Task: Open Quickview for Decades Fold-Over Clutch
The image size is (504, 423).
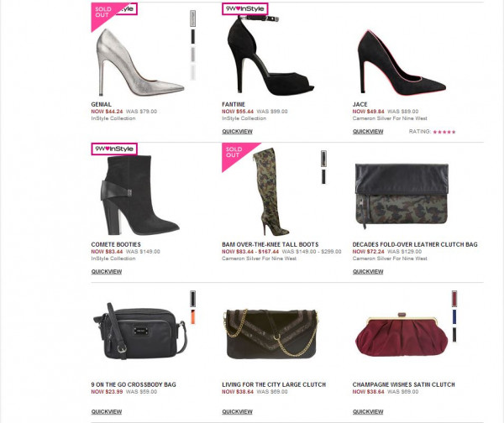Action: pyautogui.click(x=368, y=271)
